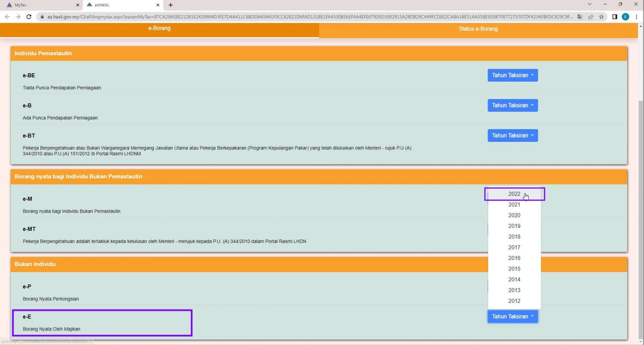Open the translate page icon
This screenshot has height=345, width=644.
[580, 17]
